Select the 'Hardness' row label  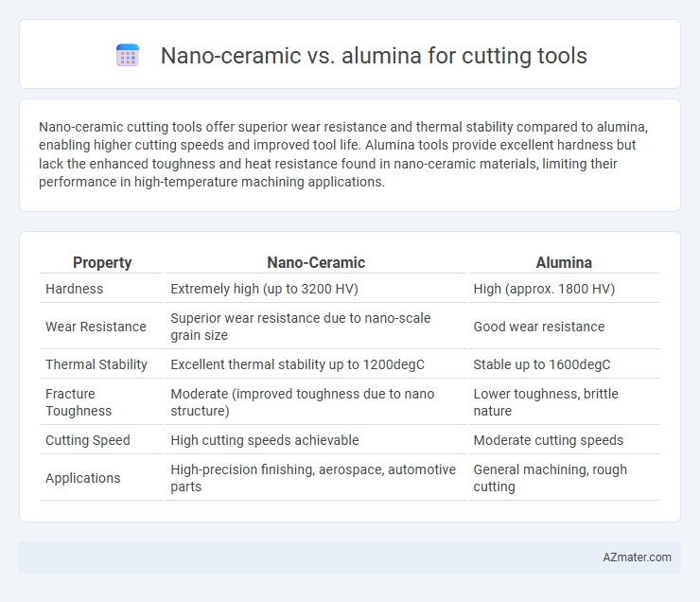pyautogui.click(x=74, y=289)
